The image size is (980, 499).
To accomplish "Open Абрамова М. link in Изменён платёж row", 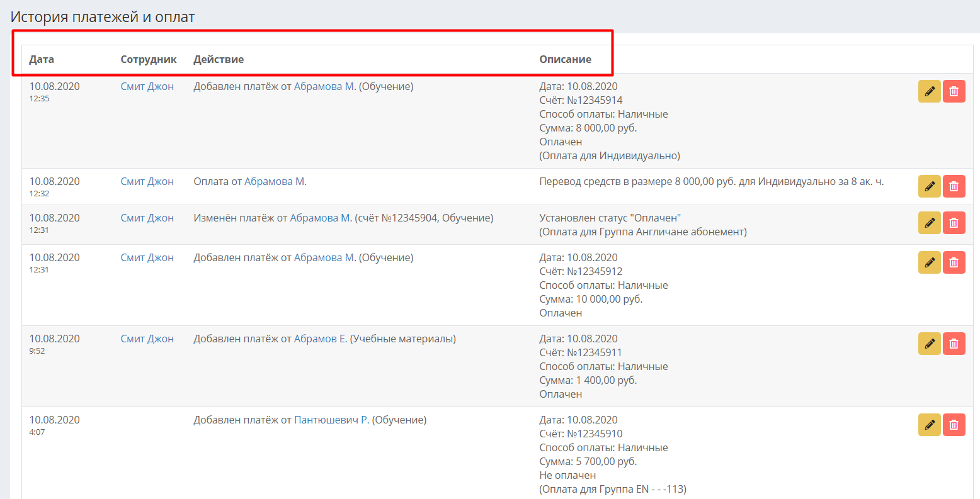I will (x=321, y=218).
